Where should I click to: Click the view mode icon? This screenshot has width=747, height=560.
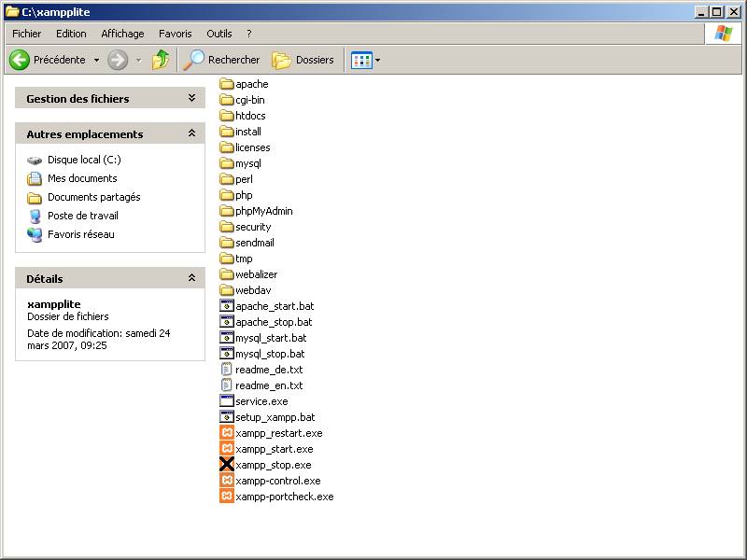[361, 60]
